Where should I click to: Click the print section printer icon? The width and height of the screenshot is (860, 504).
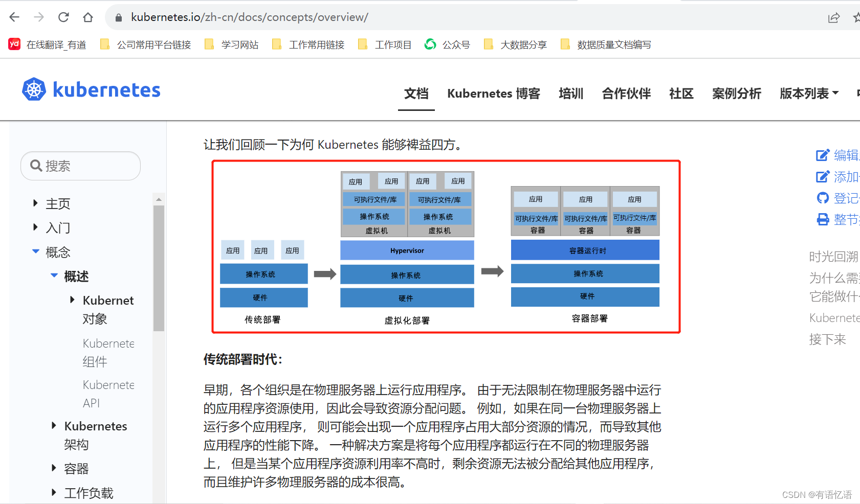(x=823, y=219)
